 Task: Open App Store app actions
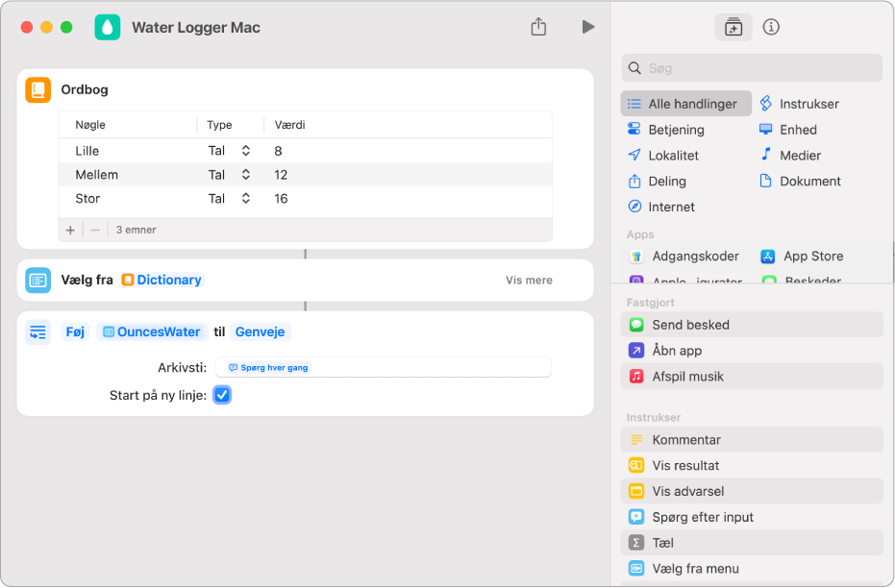802,257
